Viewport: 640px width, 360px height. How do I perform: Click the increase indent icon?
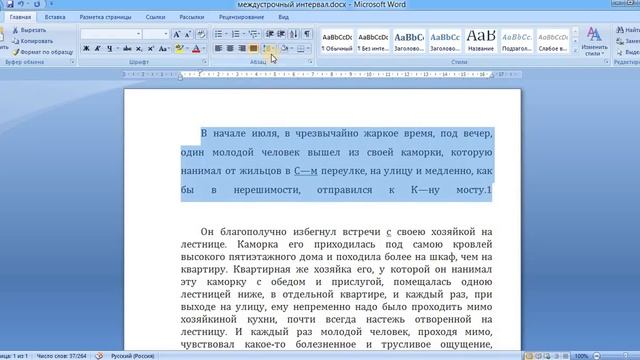281,34
